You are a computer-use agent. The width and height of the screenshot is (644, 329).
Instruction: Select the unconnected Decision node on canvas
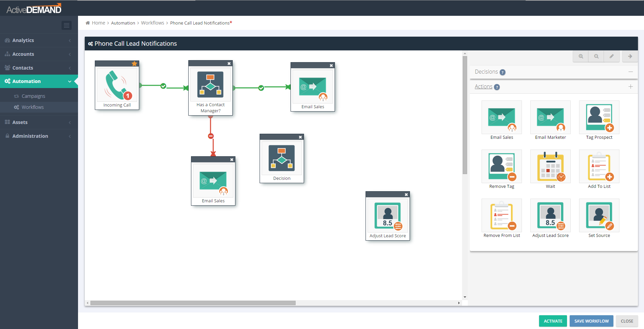tap(282, 159)
